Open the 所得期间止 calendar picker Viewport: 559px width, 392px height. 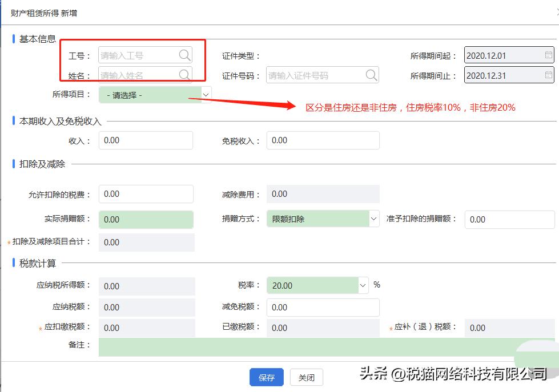point(549,75)
